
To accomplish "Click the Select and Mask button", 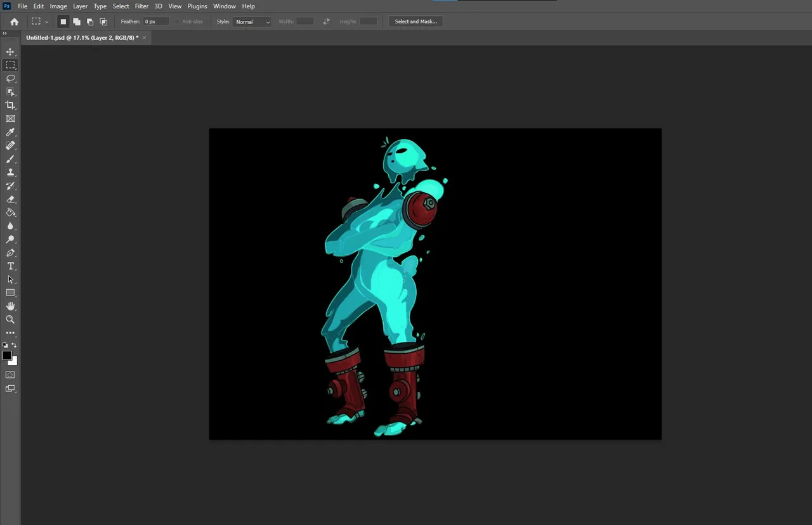I will pyautogui.click(x=416, y=22).
